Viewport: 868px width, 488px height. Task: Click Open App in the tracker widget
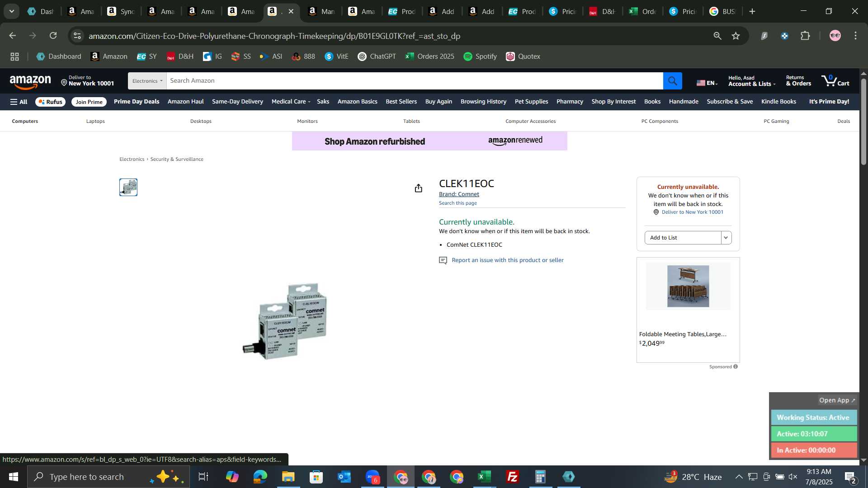pos(837,400)
